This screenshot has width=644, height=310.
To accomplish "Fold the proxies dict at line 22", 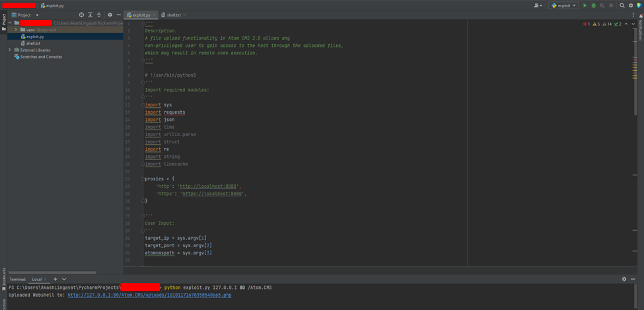I will pyautogui.click(x=143, y=179).
